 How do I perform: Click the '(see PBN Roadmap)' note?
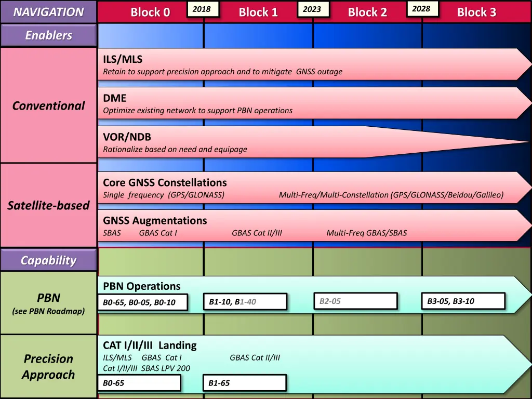click(x=48, y=311)
